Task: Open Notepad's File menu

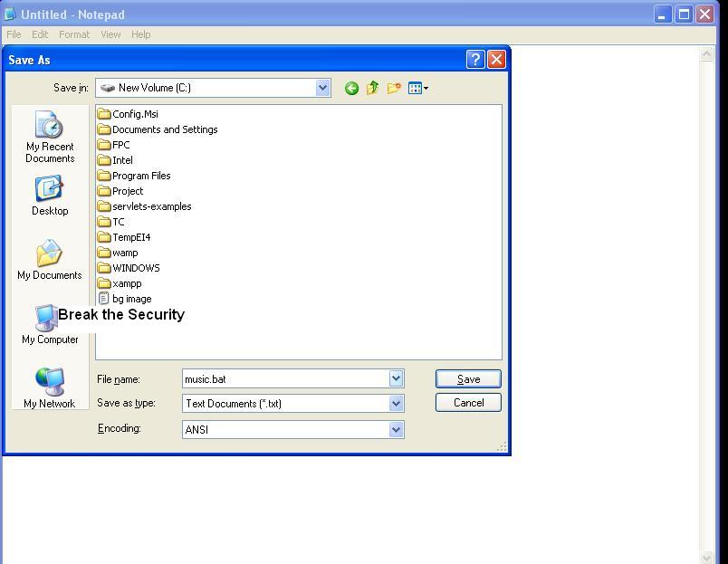Action: click(14, 34)
